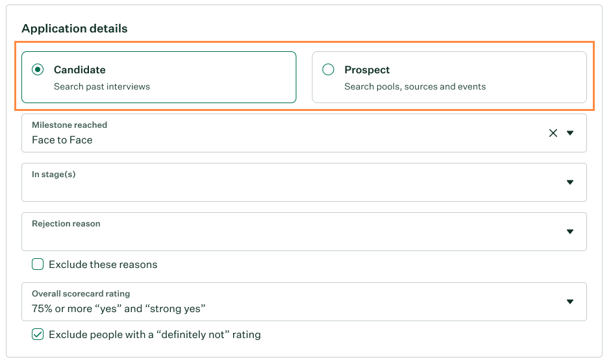The height and width of the screenshot is (364, 611).
Task: Uncheck the "definitely not" rating exclusion checkbox
Action: tap(38, 335)
